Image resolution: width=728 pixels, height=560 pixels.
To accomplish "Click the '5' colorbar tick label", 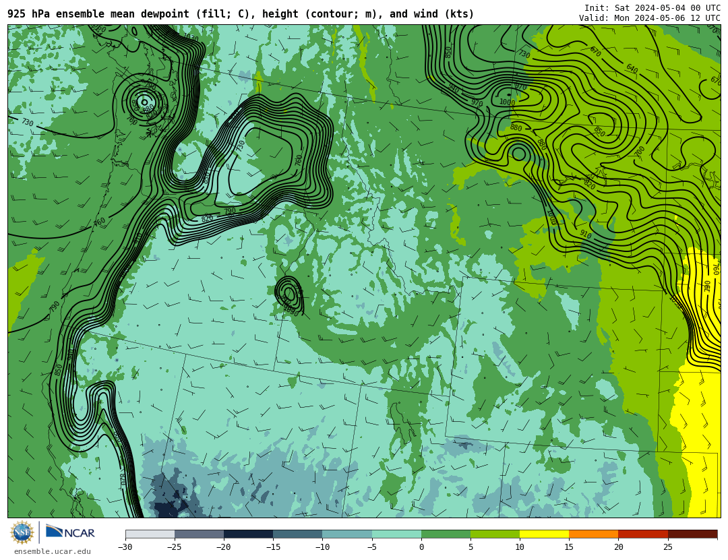I will click(x=471, y=547).
